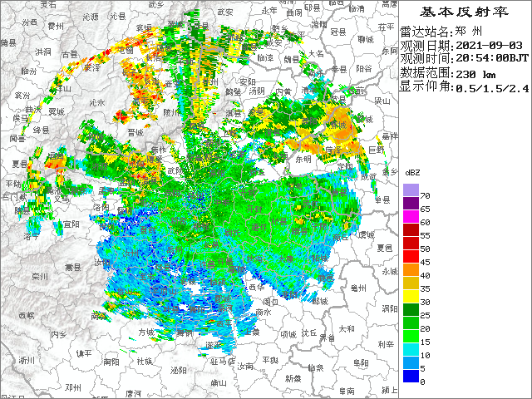This screenshot has width=532, height=399.
Task: Click the 70 dBZ lavender legend swatch
Action: 411,190
